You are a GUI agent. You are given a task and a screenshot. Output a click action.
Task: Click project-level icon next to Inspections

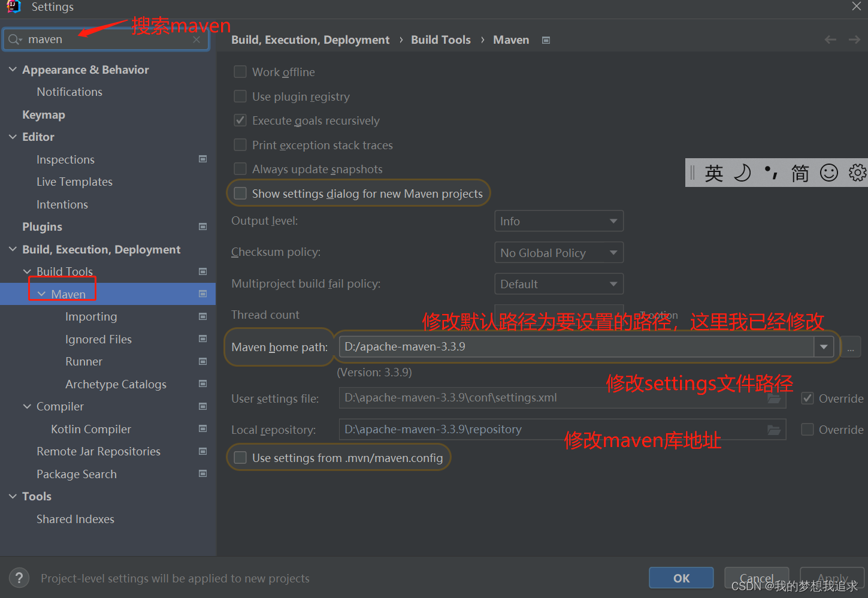point(202,159)
